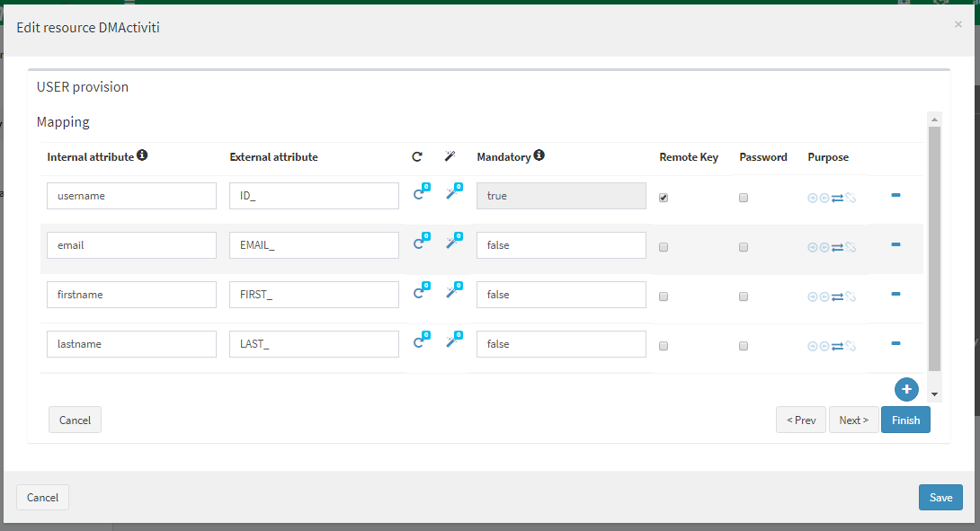Click the firstname internal attribute field

(132, 294)
